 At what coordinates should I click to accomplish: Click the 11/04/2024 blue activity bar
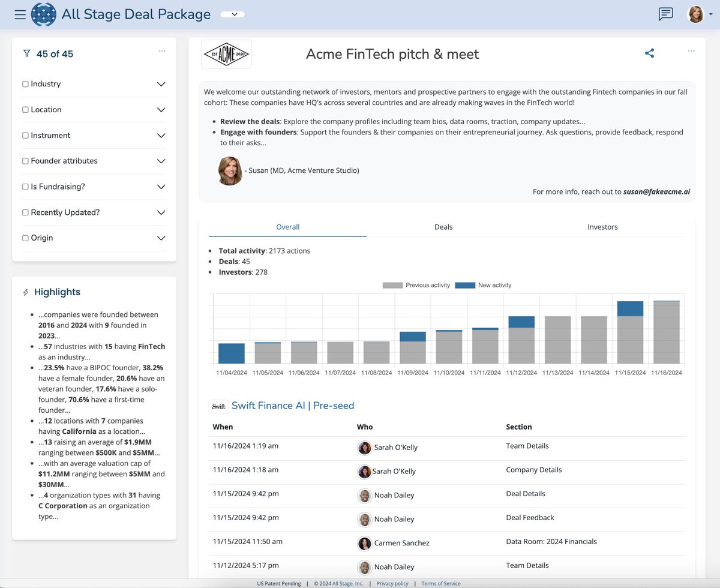click(232, 353)
